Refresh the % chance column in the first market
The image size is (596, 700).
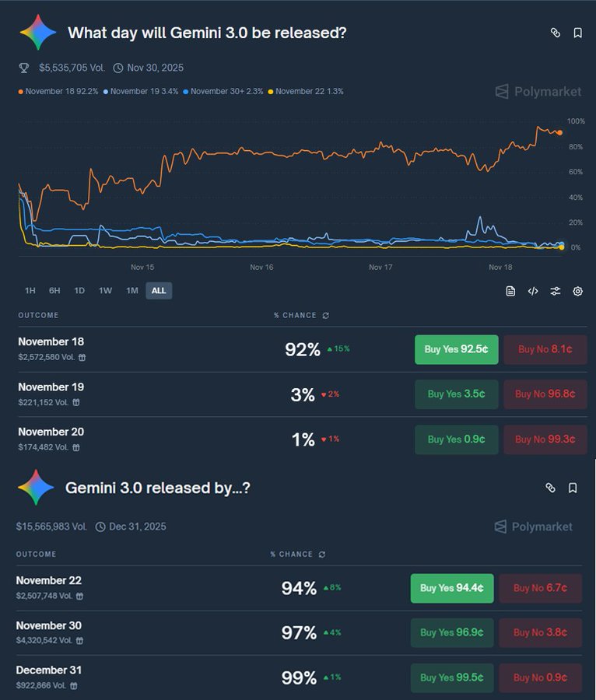click(x=325, y=316)
